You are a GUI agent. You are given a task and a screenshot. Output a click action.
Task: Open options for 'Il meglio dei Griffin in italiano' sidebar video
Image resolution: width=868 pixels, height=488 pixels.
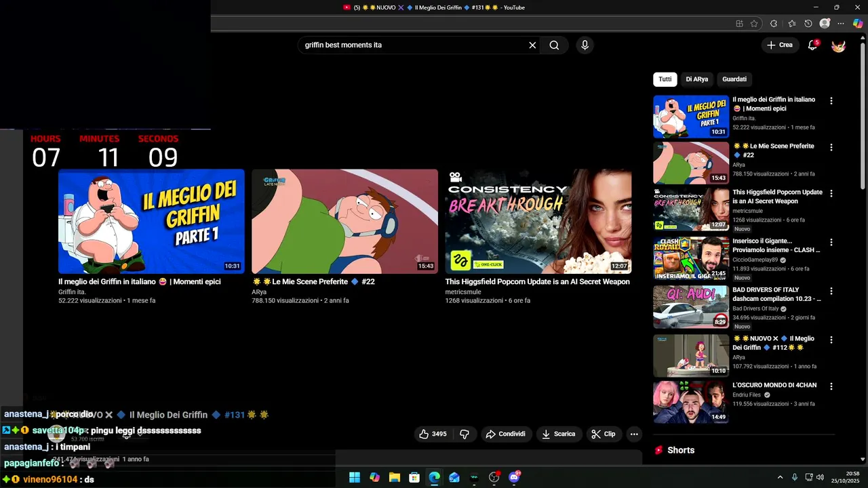coord(831,101)
